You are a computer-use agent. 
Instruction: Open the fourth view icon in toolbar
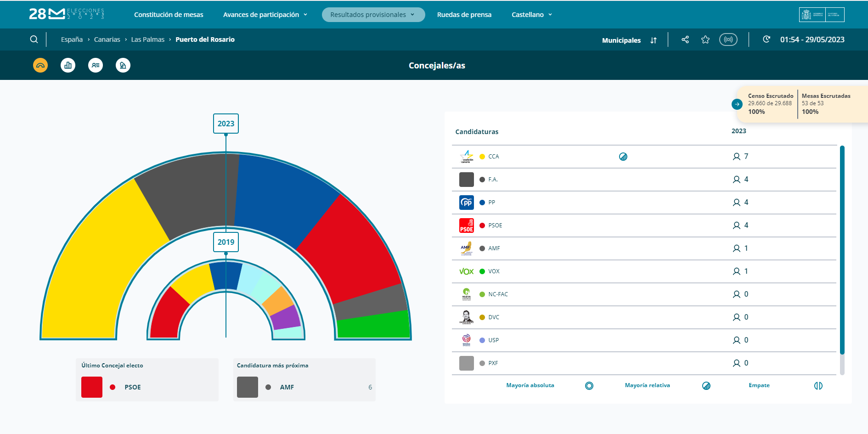[x=123, y=65]
